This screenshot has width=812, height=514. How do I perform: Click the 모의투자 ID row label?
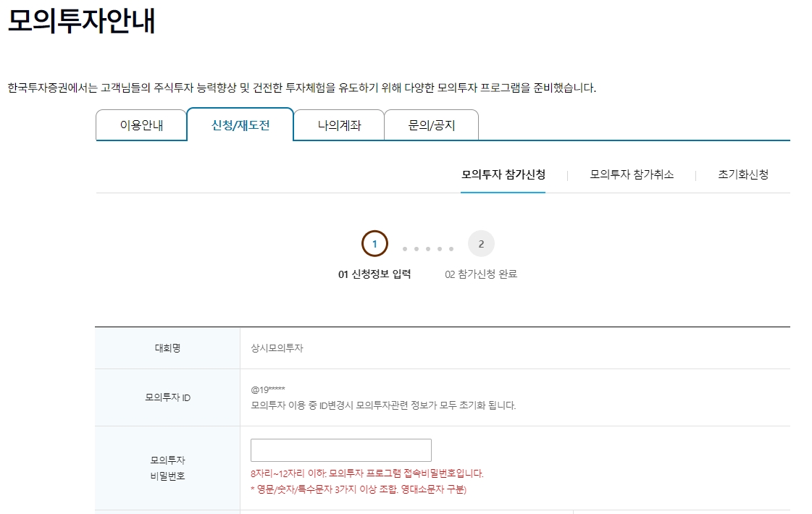(167, 397)
